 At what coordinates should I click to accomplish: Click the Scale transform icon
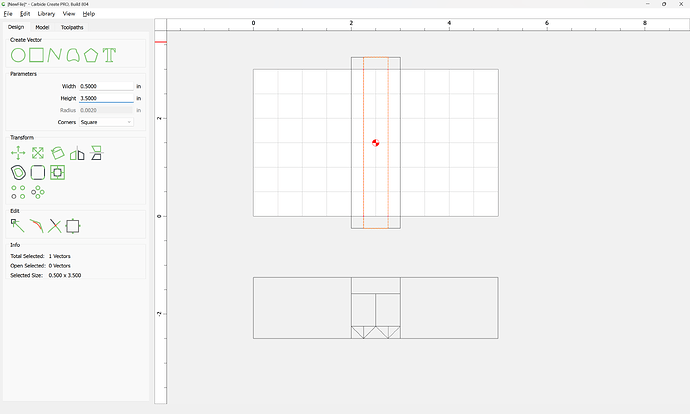coord(37,153)
